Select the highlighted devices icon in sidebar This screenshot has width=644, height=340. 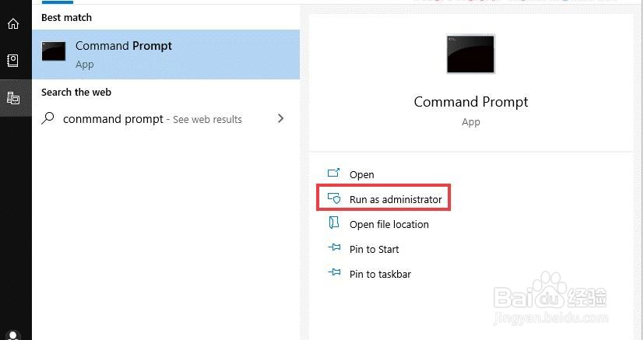point(13,98)
